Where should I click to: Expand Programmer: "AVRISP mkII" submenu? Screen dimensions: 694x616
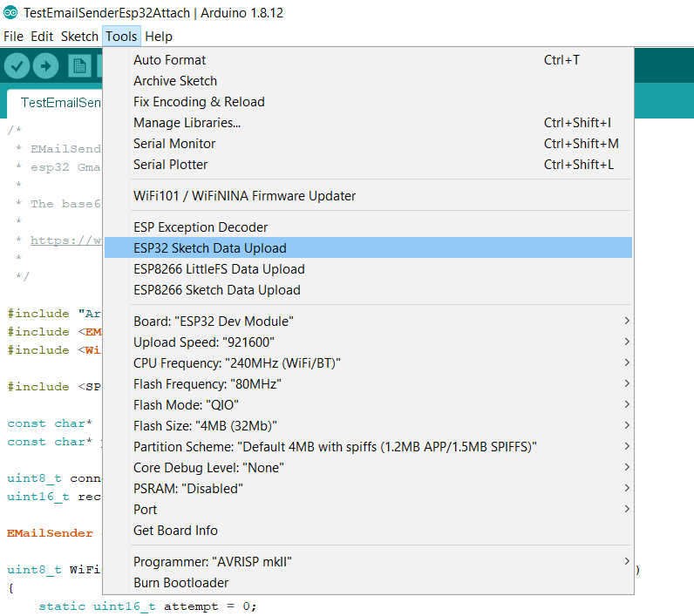tap(368, 562)
